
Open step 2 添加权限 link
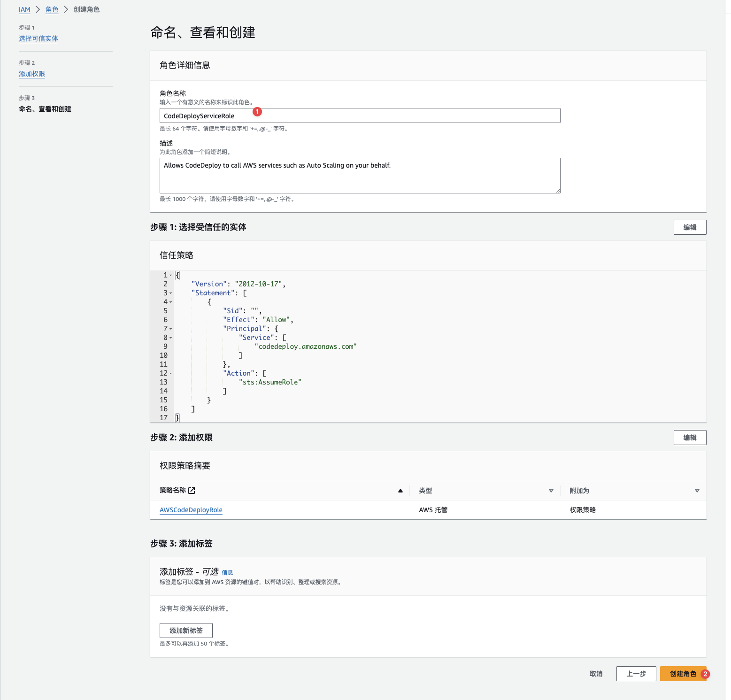tap(32, 74)
